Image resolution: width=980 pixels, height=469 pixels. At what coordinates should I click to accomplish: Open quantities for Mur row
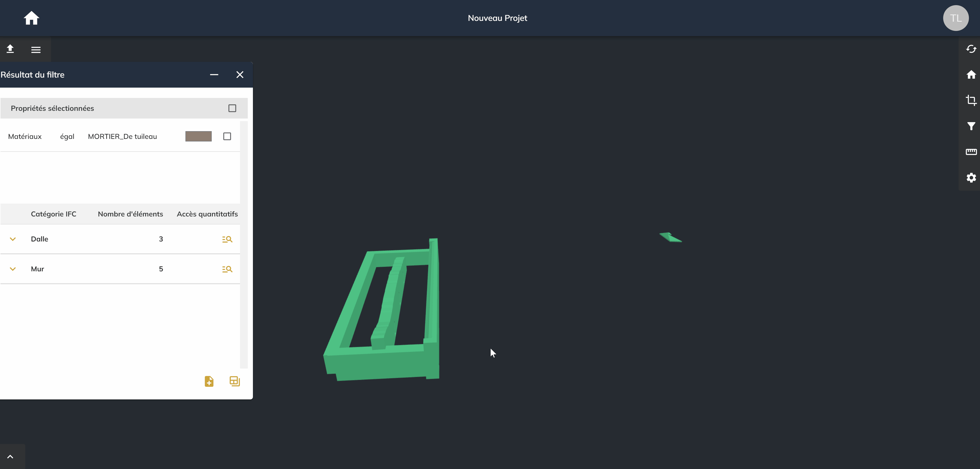click(x=227, y=269)
